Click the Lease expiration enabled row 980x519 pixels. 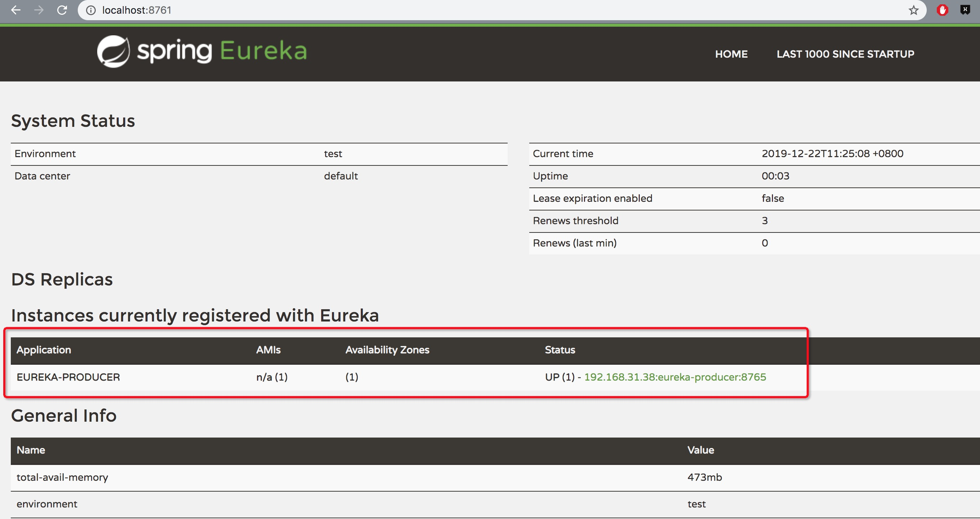click(592, 198)
